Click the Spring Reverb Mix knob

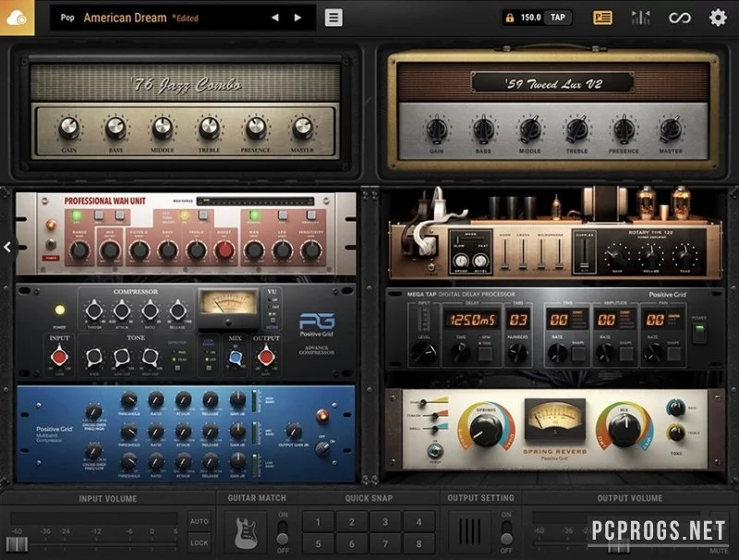tap(623, 429)
